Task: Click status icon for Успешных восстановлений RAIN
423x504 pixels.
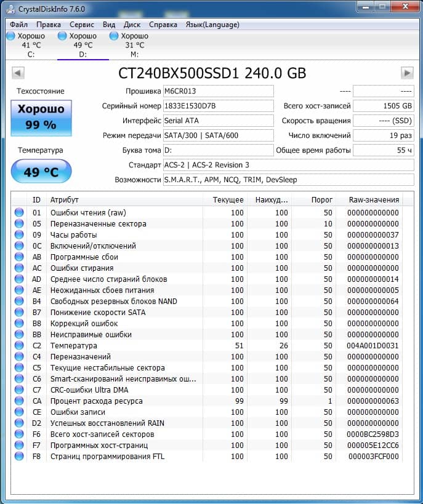Action: click(x=19, y=423)
